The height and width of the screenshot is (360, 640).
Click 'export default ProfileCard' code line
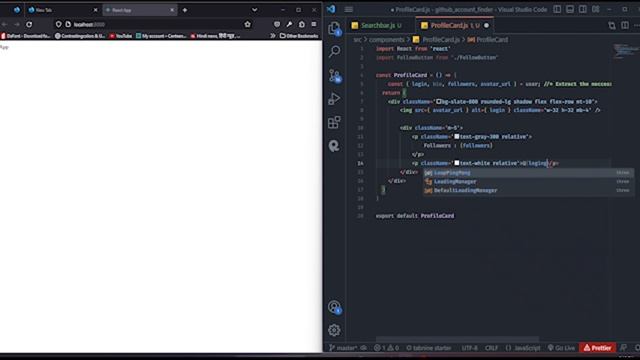(x=415, y=216)
